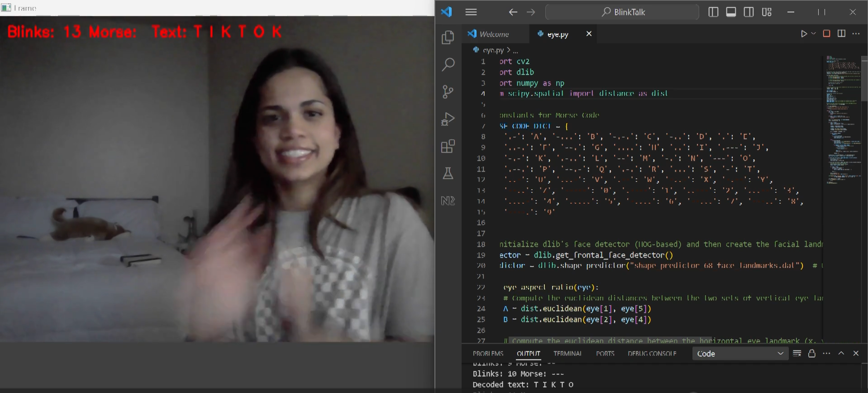Viewport: 868px width, 393px height.
Task: Open the Code output channel dropdown
Action: 739,354
